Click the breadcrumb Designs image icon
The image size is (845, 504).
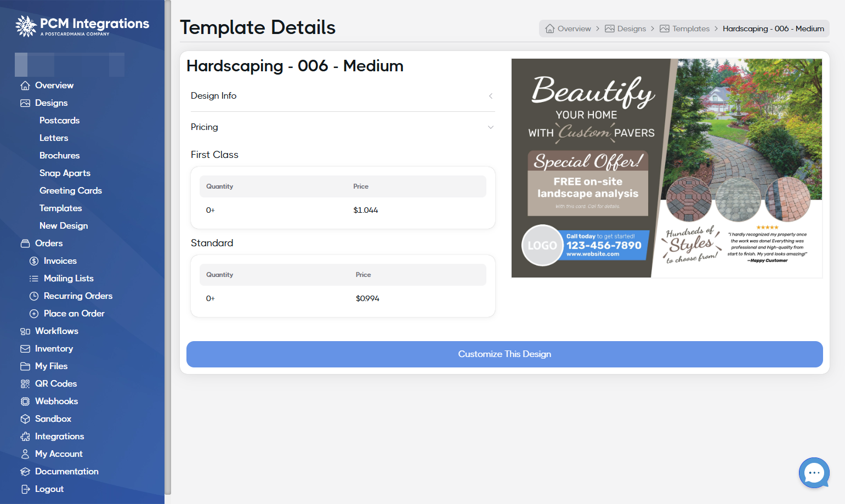pos(610,29)
